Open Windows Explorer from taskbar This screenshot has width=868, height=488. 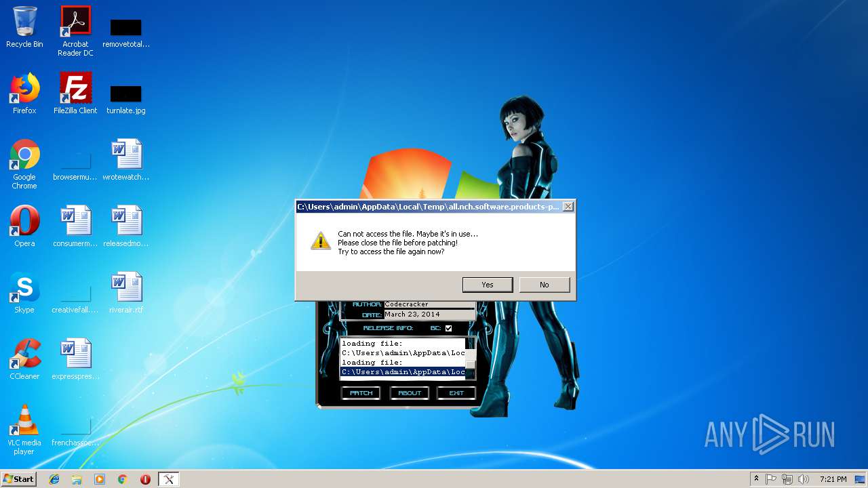click(77, 479)
